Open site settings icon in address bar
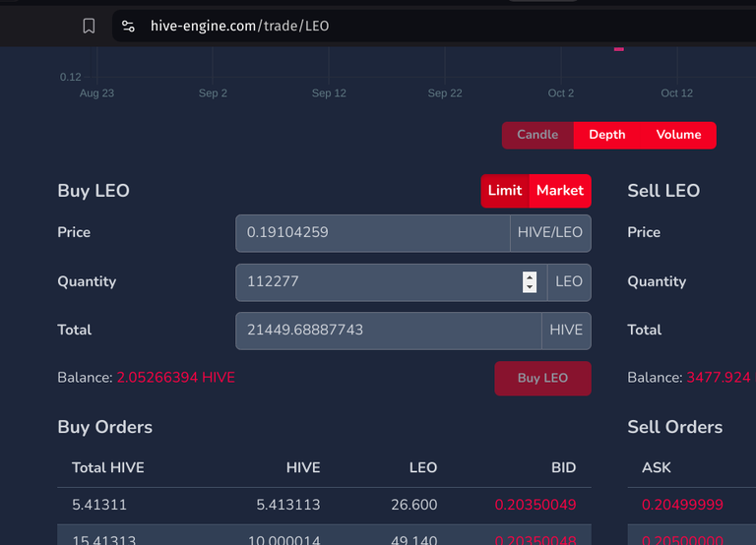 (x=128, y=26)
